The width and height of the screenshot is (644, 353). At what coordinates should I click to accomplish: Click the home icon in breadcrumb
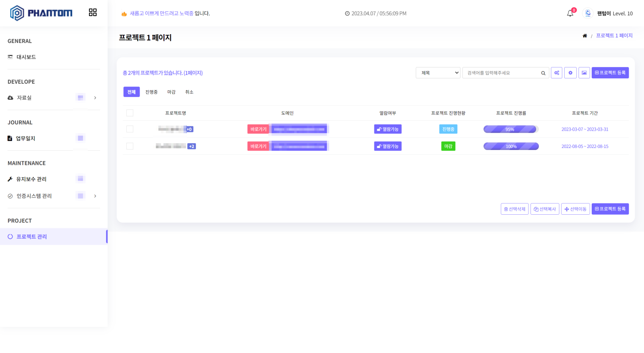[584, 36]
